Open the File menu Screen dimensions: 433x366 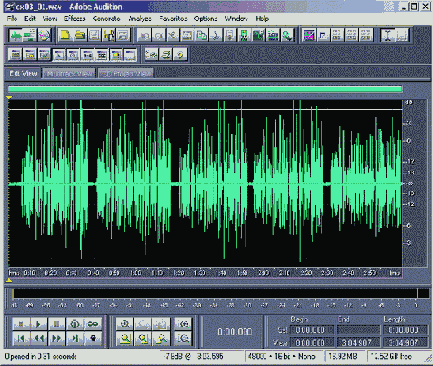tap(12, 19)
